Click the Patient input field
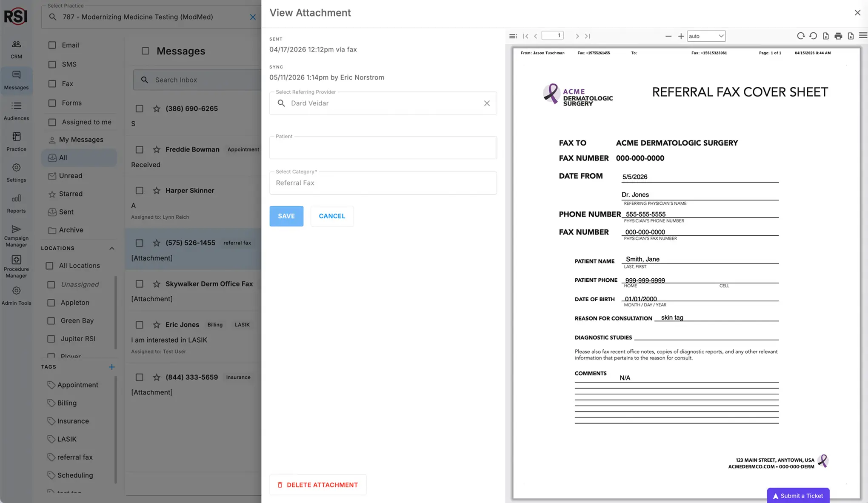868x503 pixels. [x=383, y=148]
